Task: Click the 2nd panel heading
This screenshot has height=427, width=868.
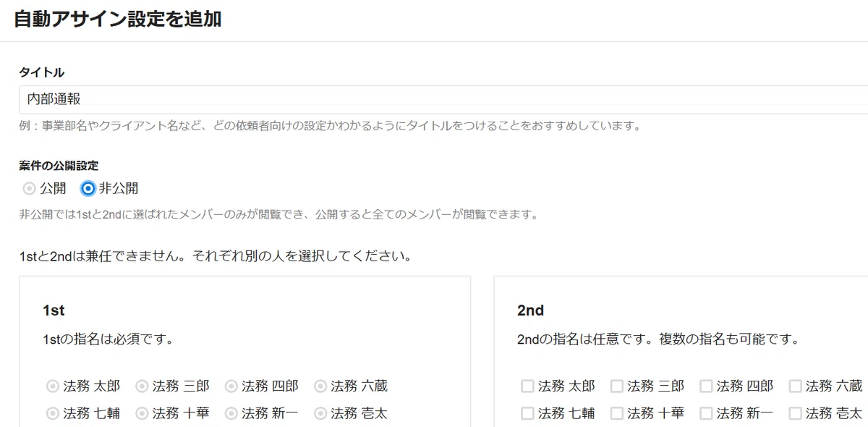Action: pyautogui.click(x=530, y=310)
